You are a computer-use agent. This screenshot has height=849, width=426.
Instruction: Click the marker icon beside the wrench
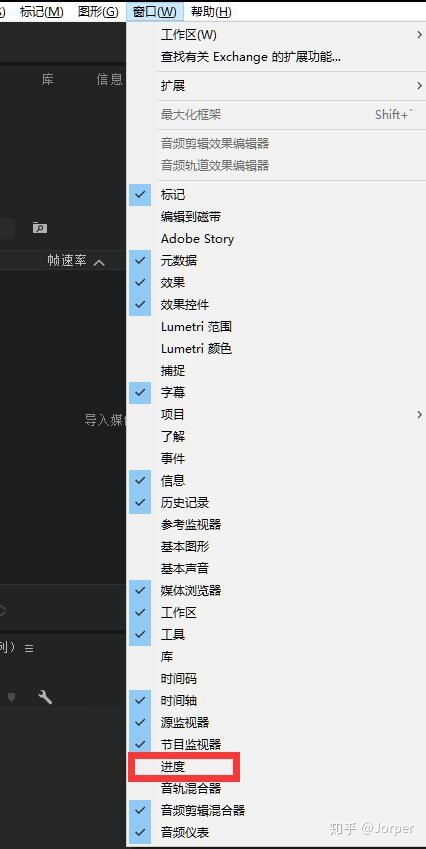click(11, 698)
